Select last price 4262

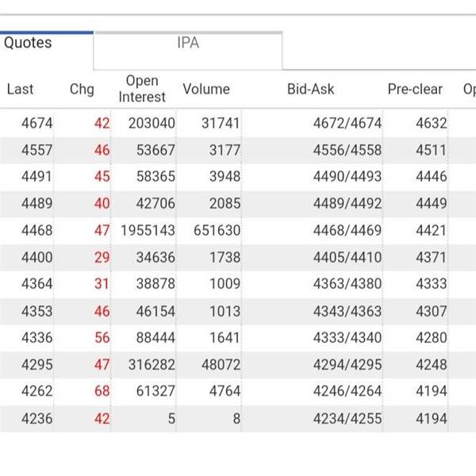[36, 390]
